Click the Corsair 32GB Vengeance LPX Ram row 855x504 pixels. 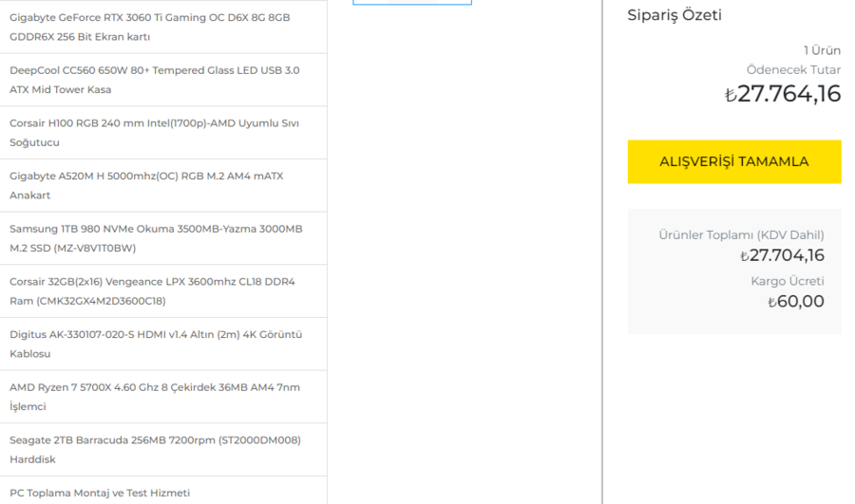152,291
